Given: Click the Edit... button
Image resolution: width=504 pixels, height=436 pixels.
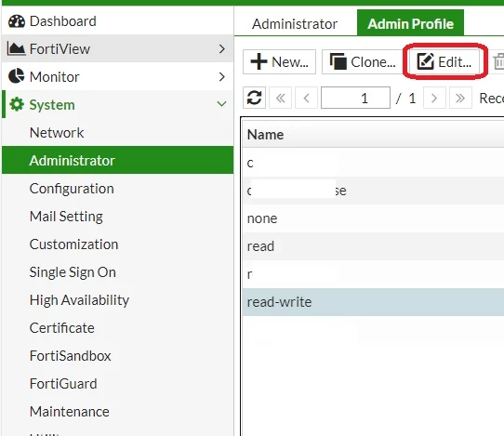Looking at the screenshot, I should pyautogui.click(x=444, y=61).
